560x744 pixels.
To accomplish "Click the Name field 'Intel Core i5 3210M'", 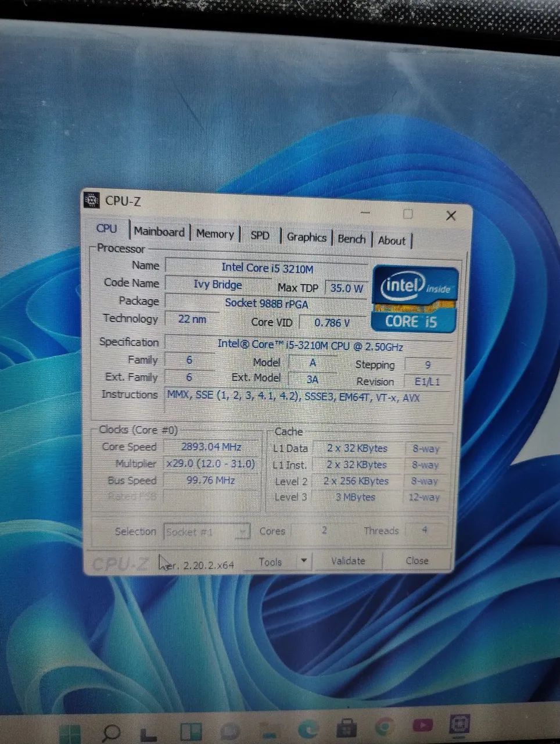I will point(267,267).
